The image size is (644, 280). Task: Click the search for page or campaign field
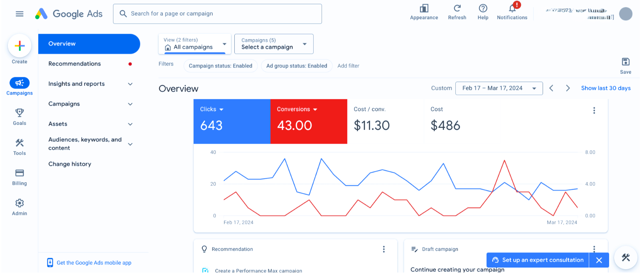pos(217,14)
